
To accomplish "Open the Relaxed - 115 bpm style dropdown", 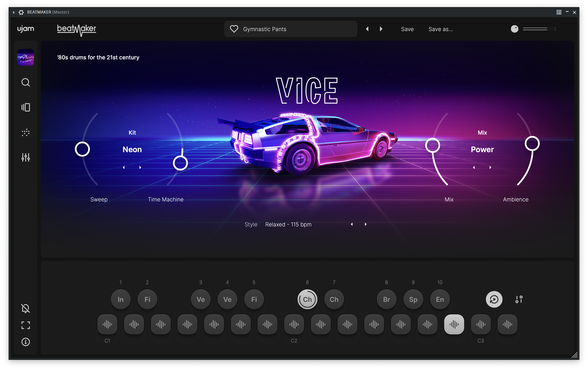I will coord(288,225).
